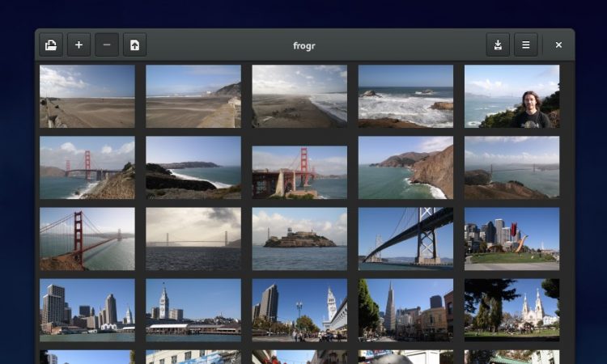The width and height of the screenshot is (607, 364).
Task: Select the Alcatraz island photo
Action: (x=299, y=239)
